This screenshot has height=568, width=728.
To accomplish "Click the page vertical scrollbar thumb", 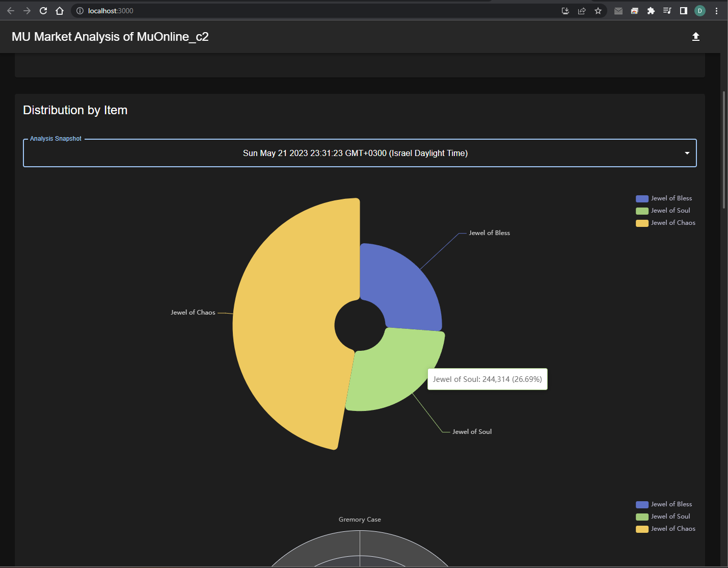I will click(x=724, y=150).
